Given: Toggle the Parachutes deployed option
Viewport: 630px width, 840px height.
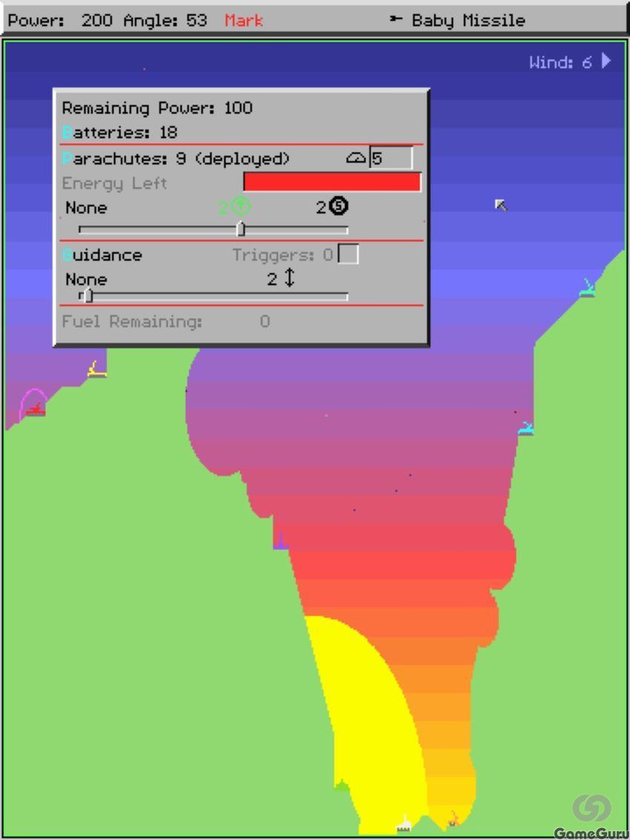Looking at the screenshot, I should 176,159.
